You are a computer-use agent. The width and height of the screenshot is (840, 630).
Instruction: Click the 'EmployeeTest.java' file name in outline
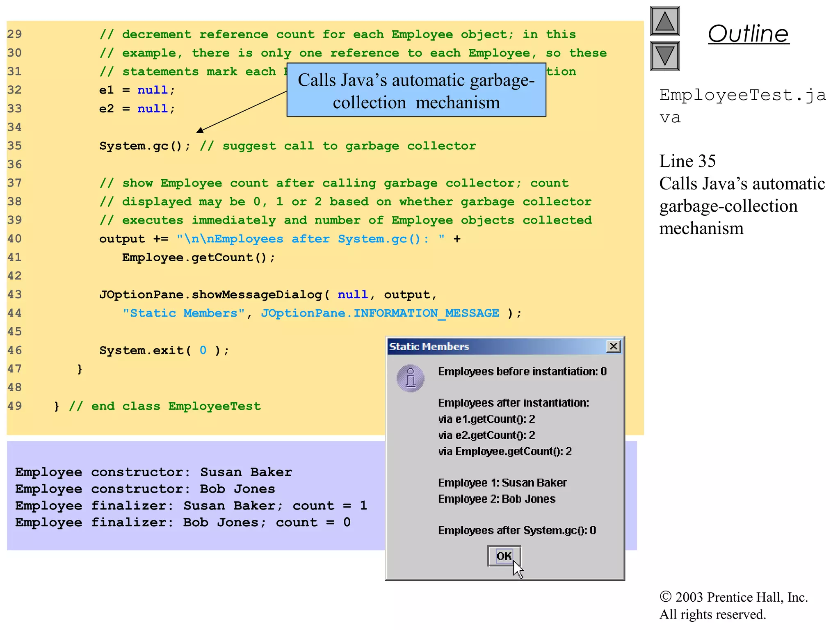742,106
